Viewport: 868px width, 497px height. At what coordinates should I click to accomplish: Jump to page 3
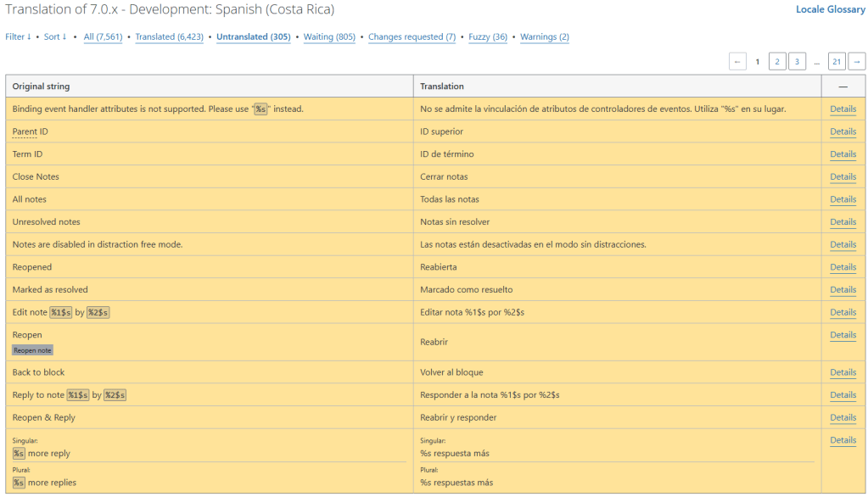(x=797, y=61)
